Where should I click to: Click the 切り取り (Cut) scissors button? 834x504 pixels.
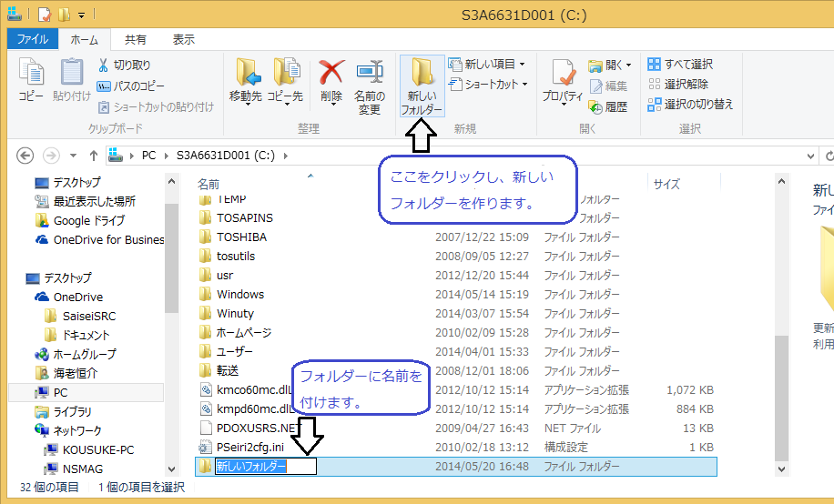[x=124, y=66]
